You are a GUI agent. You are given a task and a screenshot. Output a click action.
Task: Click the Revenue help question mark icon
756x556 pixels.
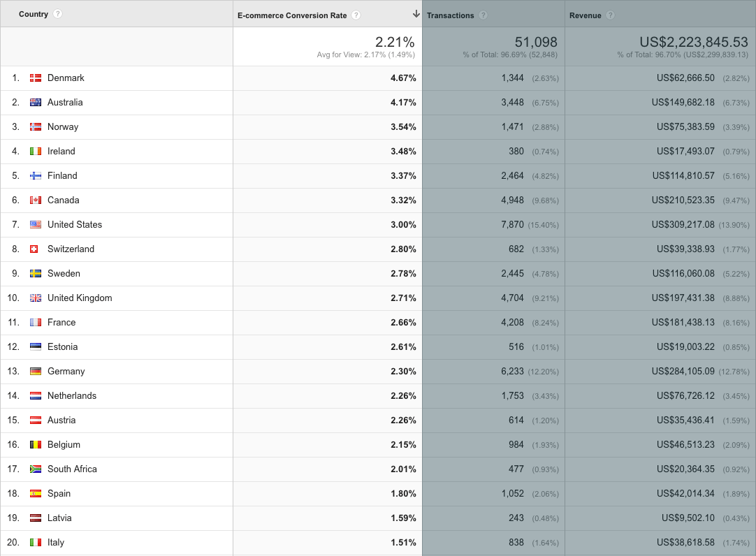611,15
